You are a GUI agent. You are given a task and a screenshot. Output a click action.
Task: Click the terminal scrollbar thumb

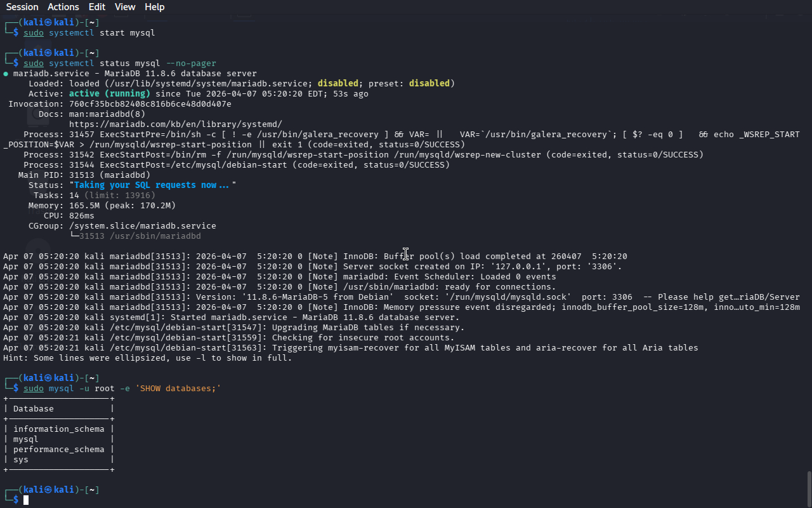pos(808,488)
